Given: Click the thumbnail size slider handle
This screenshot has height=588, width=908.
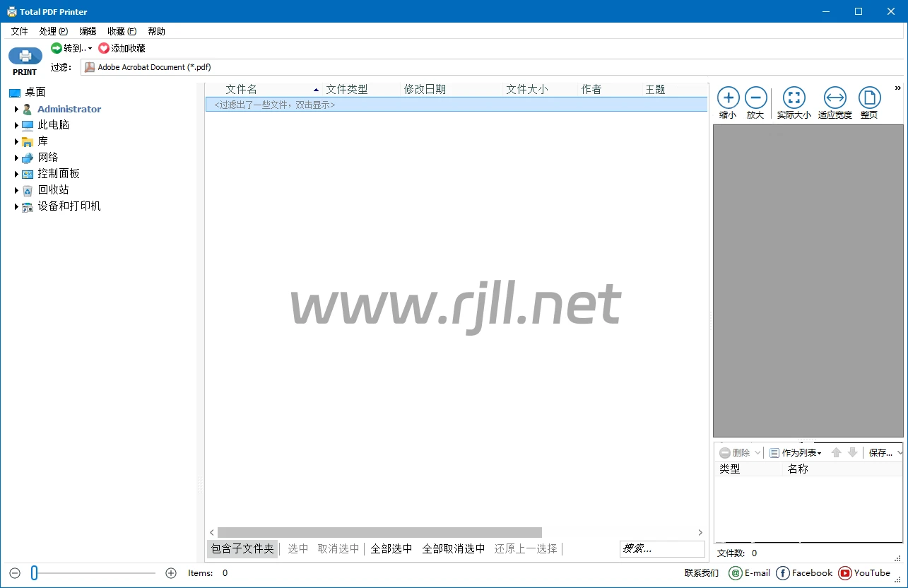Looking at the screenshot, I should 34,573.
